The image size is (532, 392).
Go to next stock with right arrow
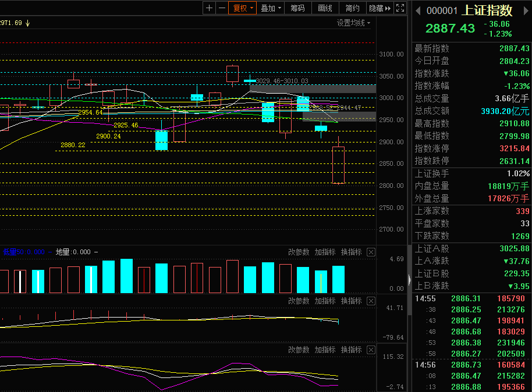[526, 11]
